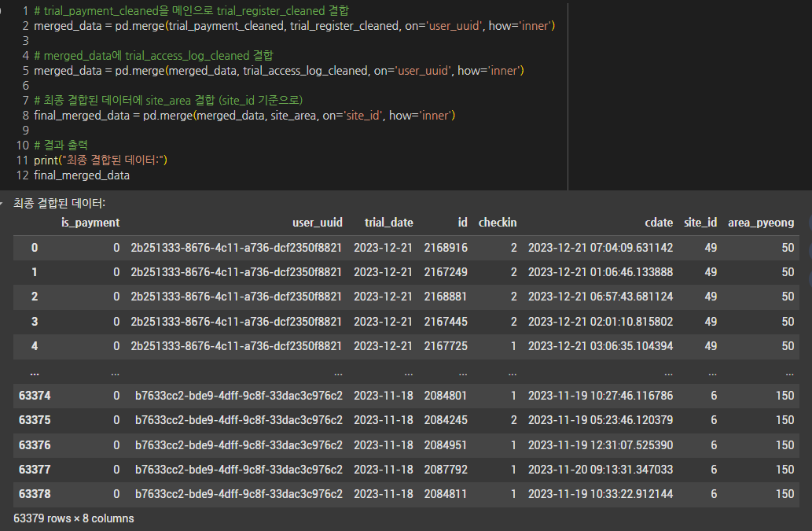Click the id cell 2087792
This screenshot has width=812, height=531.
click(446, 470)
